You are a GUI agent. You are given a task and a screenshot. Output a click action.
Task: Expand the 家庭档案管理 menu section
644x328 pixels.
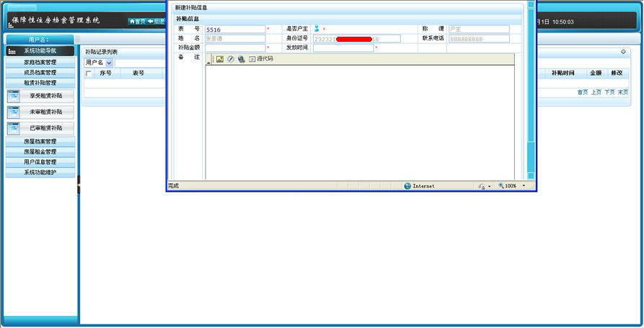point(40,63)
